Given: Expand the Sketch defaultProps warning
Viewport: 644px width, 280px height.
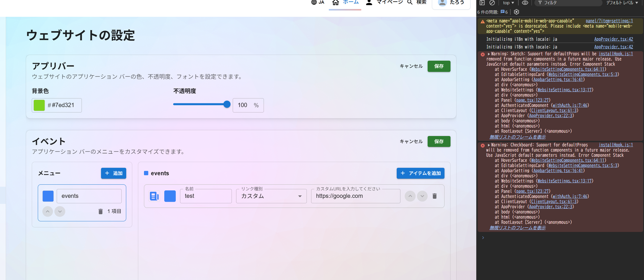Looking at the screenshot, I should 489,54.
